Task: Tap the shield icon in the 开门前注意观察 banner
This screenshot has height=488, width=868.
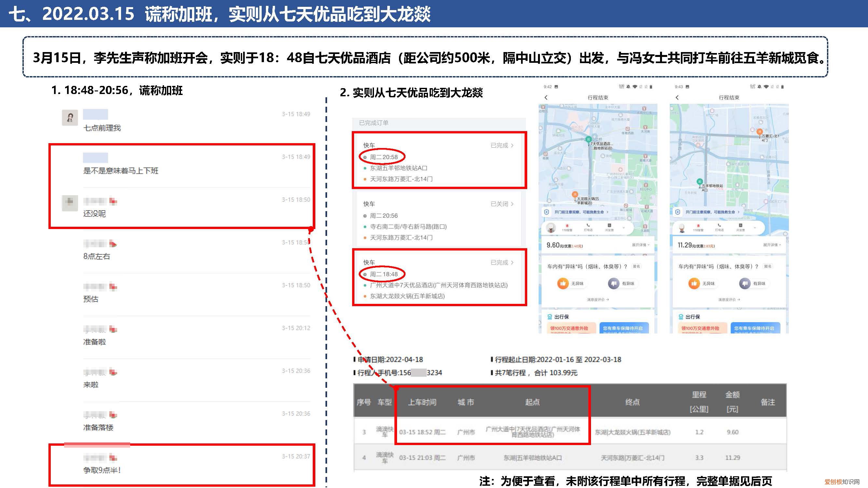Action: click(547, 212)
